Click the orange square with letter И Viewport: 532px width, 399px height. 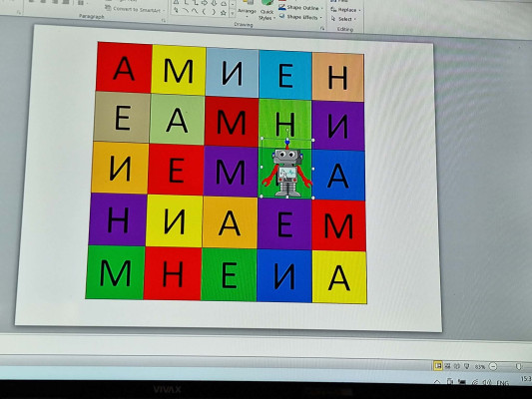(x=120, y=168)
